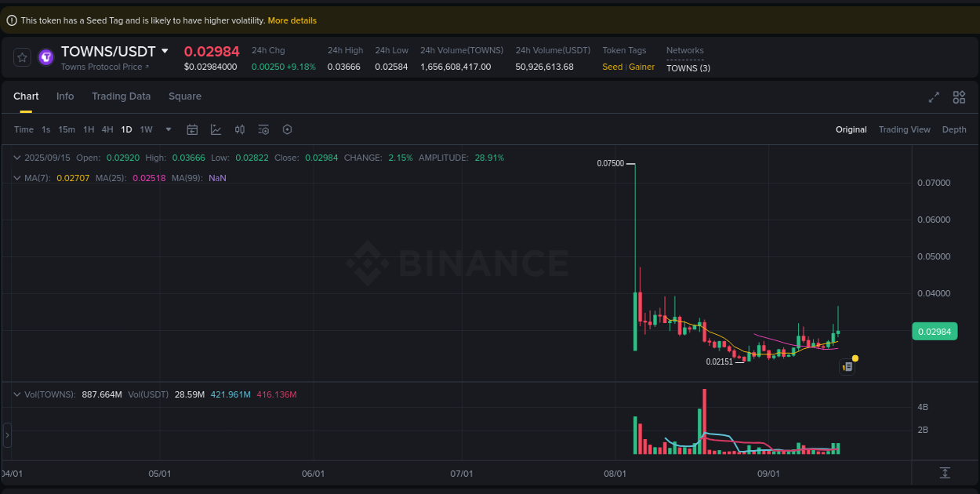This screenshot has height=494, width=980.
Task: Add TOWNS/USDT to favorites with star icon
Action: click(x=23, y=57)
